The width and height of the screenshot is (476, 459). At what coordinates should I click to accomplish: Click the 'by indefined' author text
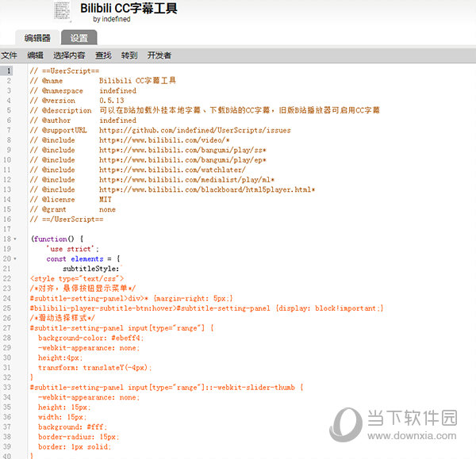[112, 19]
